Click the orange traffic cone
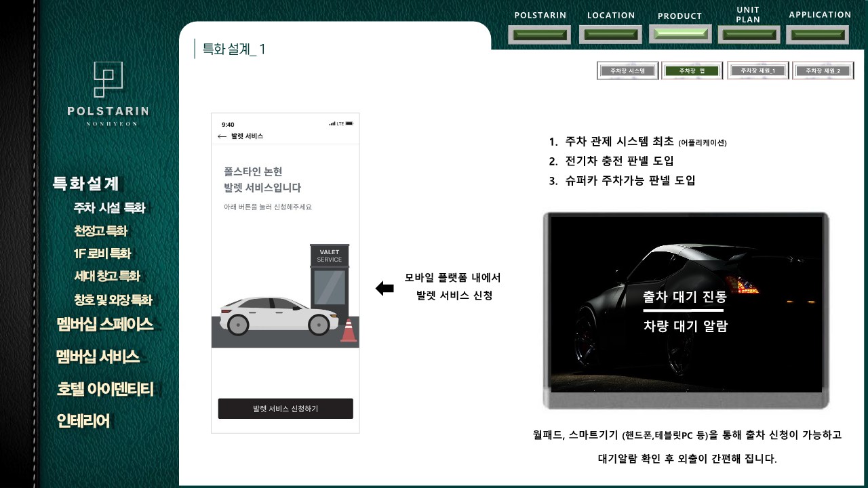The image size is (868, 488). coord(349,330)
